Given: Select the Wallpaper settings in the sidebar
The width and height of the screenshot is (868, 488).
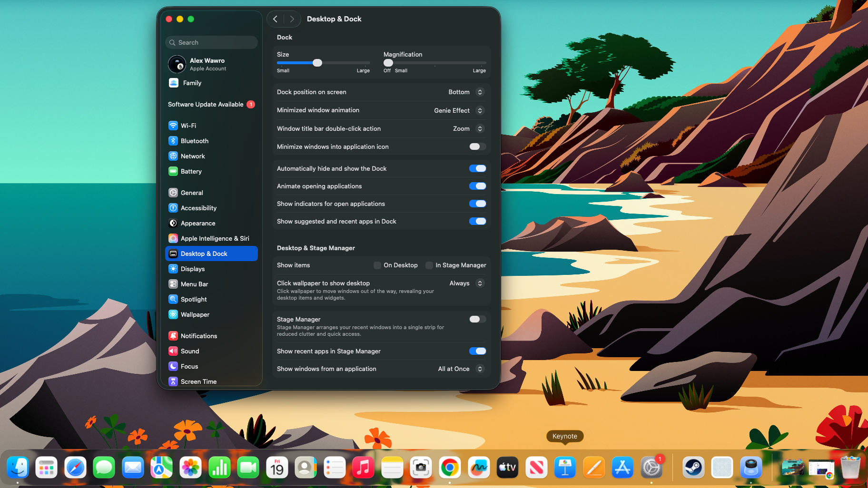Looking at the screenshot, I should [195, 314].
